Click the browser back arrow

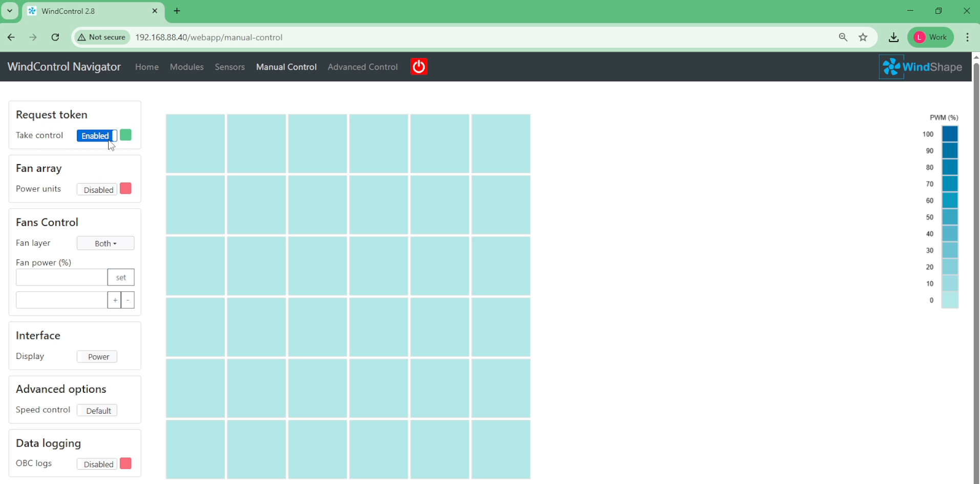coord(11,37)
